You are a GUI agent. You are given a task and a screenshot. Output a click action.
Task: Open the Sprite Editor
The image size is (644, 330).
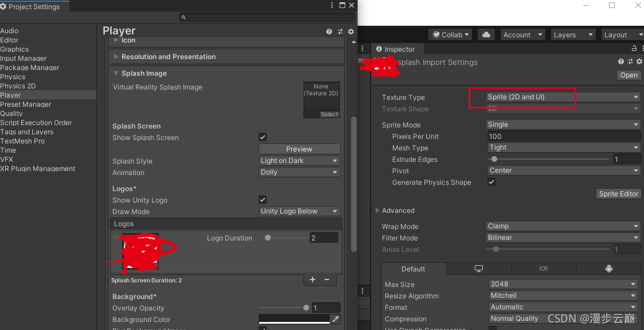[x=619, y=194]
